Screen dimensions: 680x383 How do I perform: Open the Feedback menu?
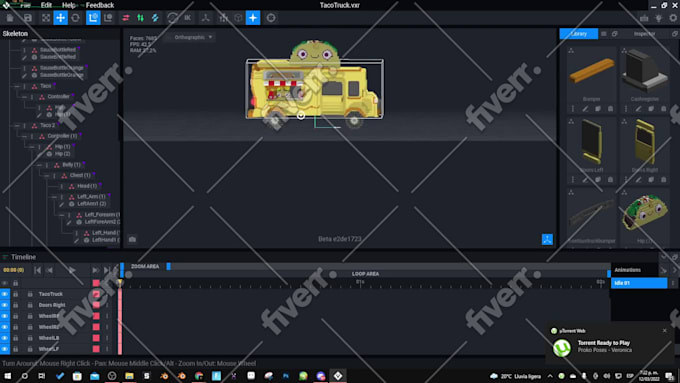coord(100,5)
